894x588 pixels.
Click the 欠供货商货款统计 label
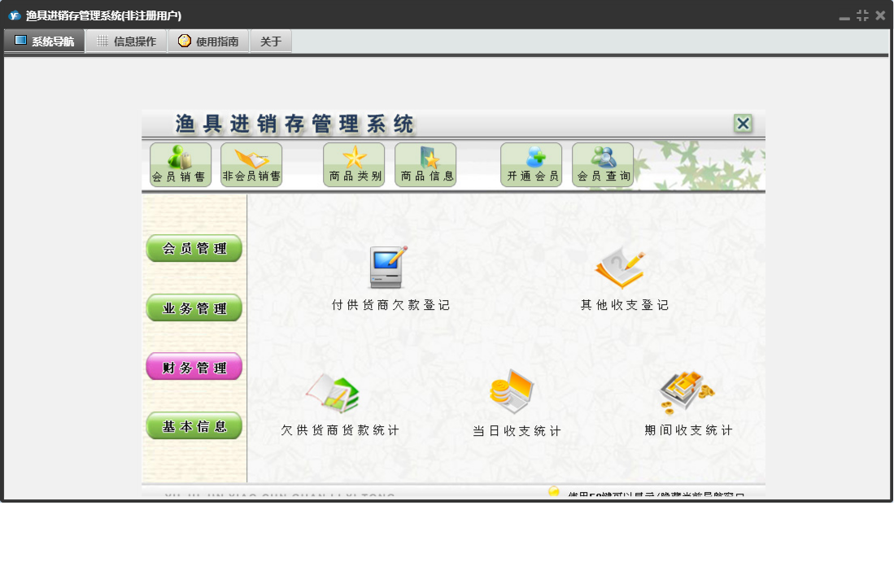[340, 430]
